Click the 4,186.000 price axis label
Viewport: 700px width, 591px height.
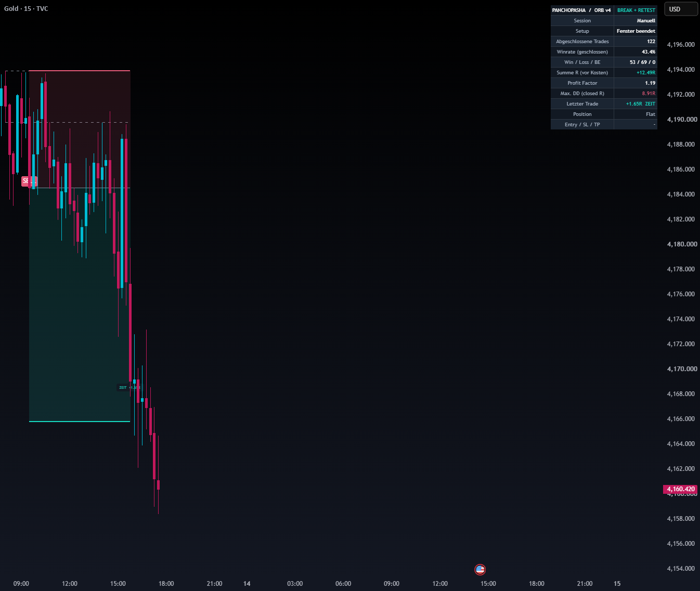click(x=681, y=169)
